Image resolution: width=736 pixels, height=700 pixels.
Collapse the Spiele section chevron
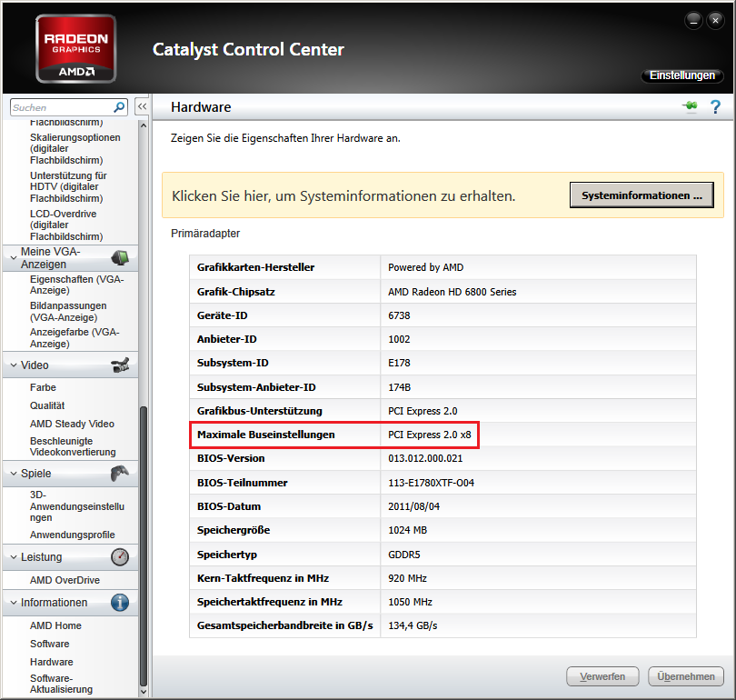tap(14, 474)
